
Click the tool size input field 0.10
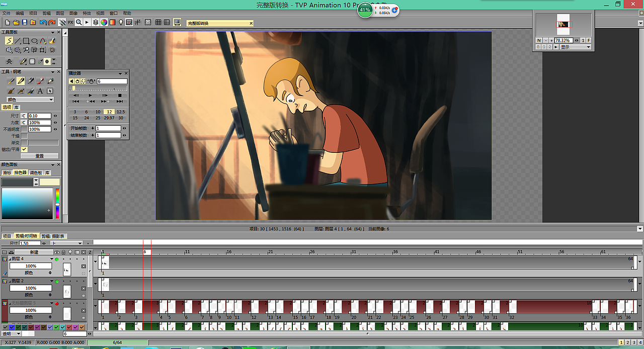pos(39,116)
